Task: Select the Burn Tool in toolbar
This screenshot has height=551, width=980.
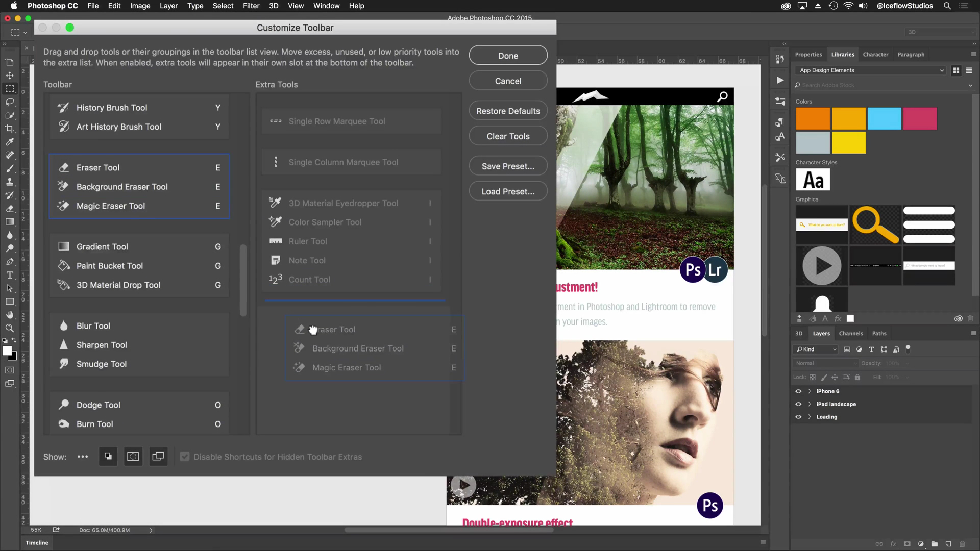Action: coord(94,424)
